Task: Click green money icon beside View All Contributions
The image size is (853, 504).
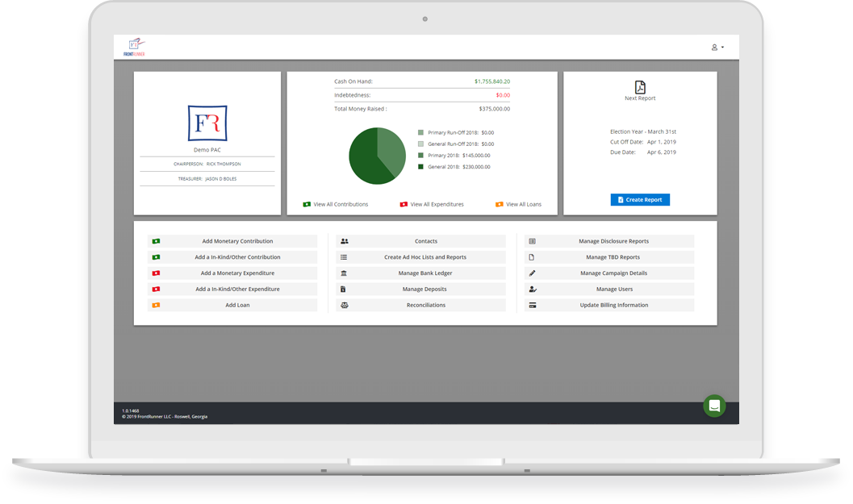Action: click(307, 205)
